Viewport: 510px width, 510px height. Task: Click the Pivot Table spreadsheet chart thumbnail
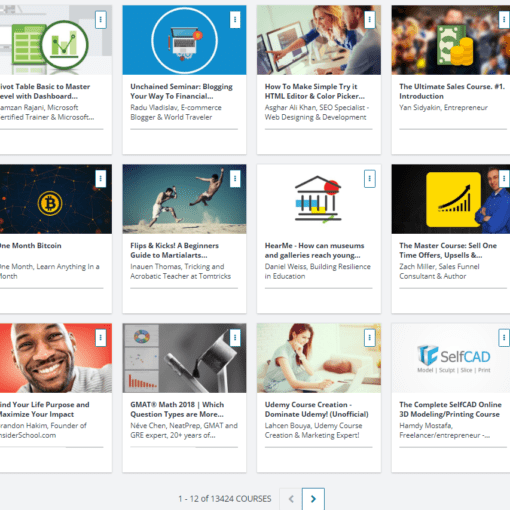click(x=56, y=40)
